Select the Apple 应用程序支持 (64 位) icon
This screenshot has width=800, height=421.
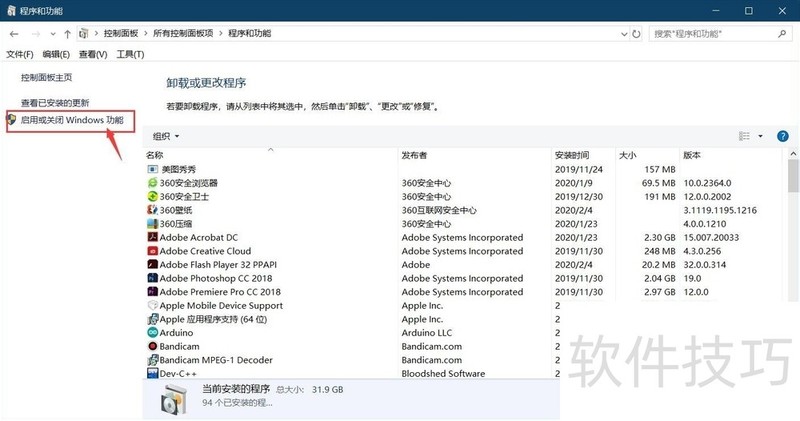click(153, 319)
